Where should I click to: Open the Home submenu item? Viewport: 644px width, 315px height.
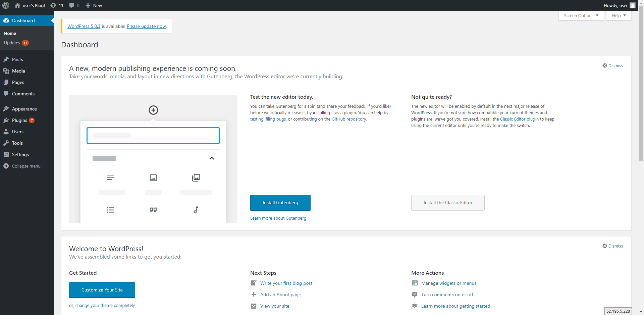[x=10, y=33]
